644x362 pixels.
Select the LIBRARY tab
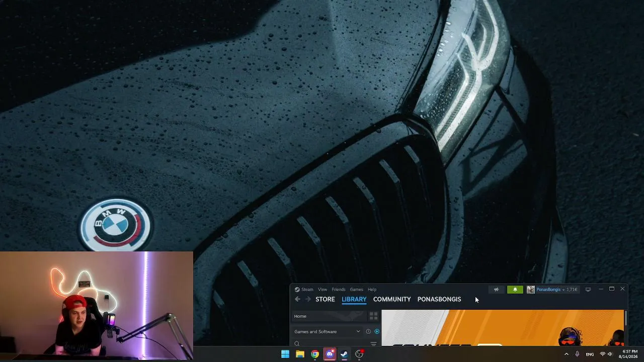point(354,299)
